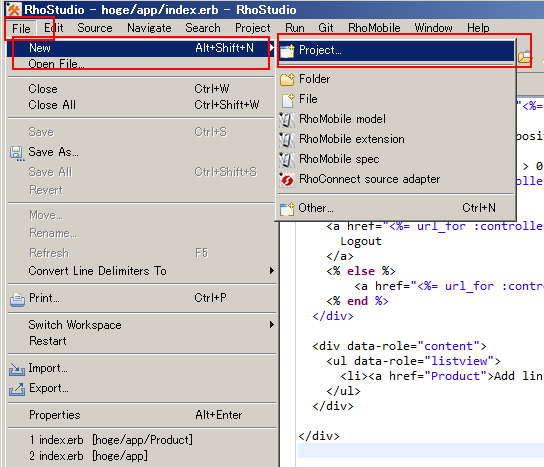Image resolution: width=544 pixels, height=467 pixels.
Task: Open Properties entry in File menu
Action: (141, 415)
